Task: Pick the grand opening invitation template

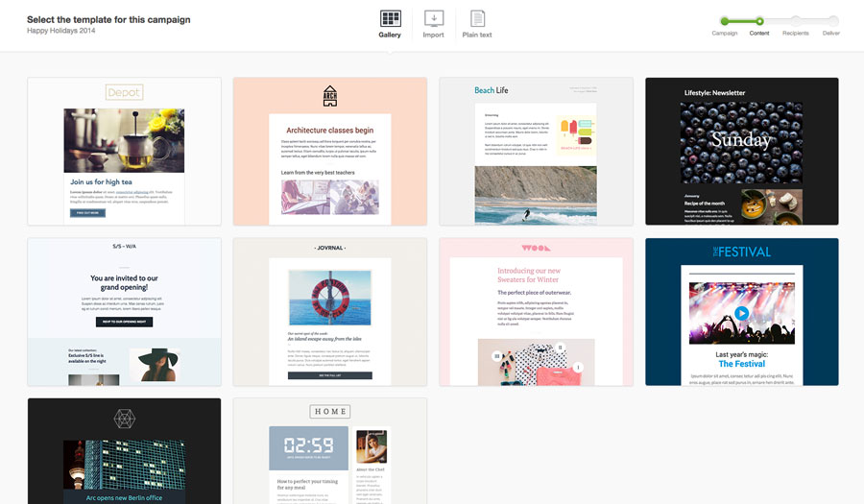Action: coord(124,312)
